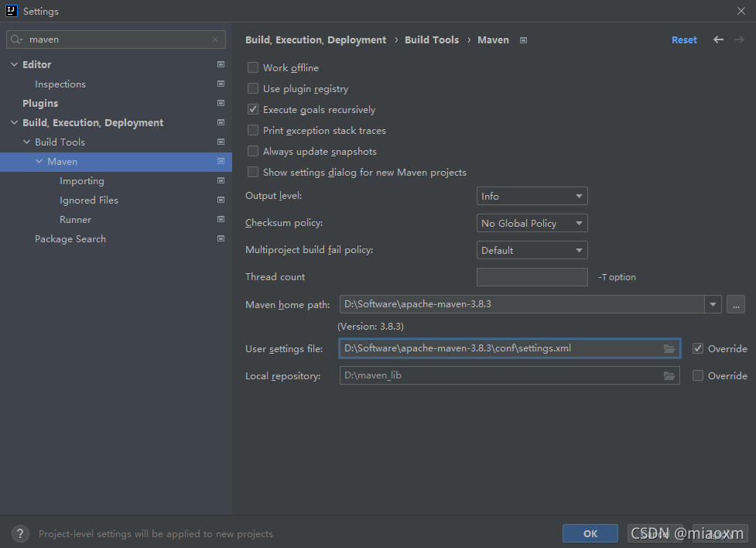Click project-level icon beside Package Search
756x548 pixels.
[x=221, y=238]
